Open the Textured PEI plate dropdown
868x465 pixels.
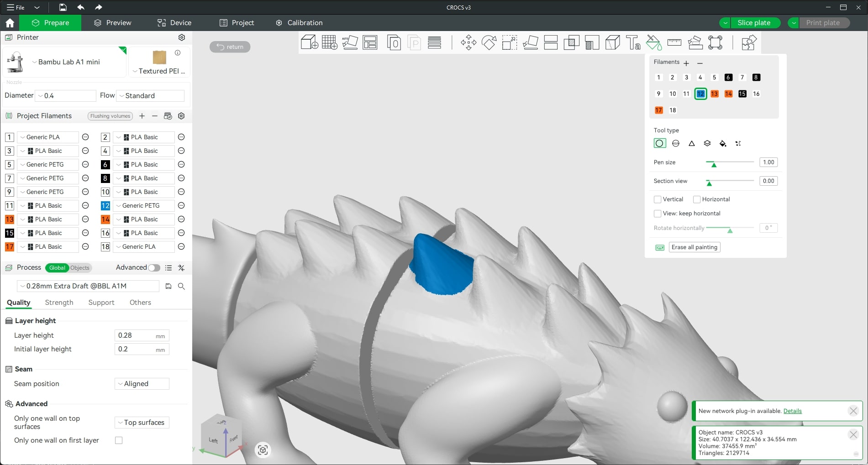pos(159,71)
